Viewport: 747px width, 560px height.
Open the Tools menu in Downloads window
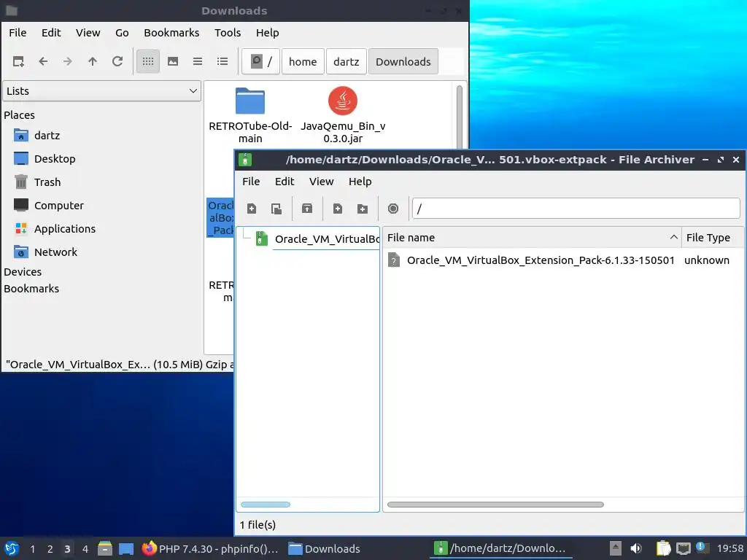[228, 33]
